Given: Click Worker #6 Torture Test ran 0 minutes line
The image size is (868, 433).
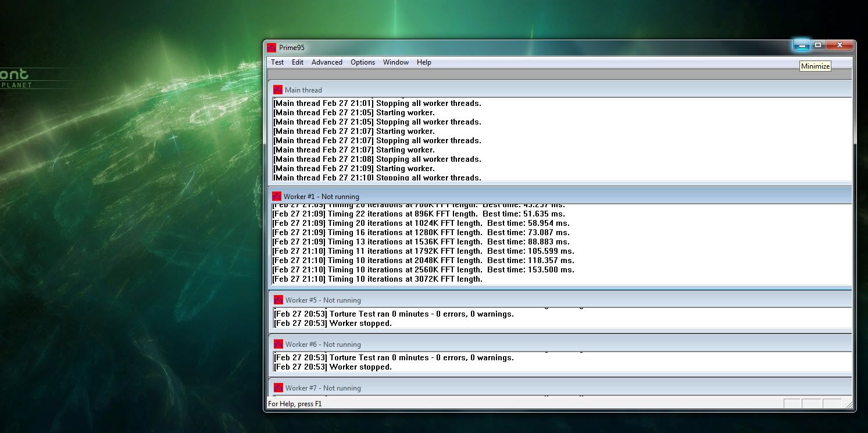Looking at the screenshot, I should click(x=394, y=358).
